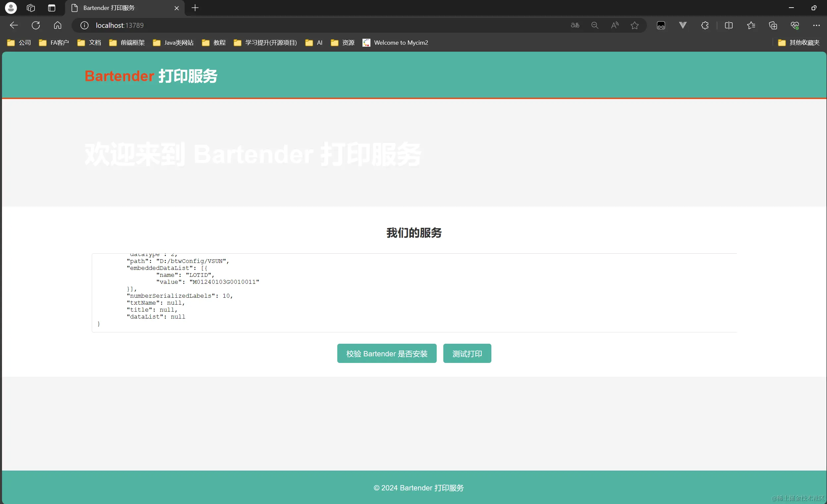Expand the 前端框架 bookmarks folder

[127, 43]
